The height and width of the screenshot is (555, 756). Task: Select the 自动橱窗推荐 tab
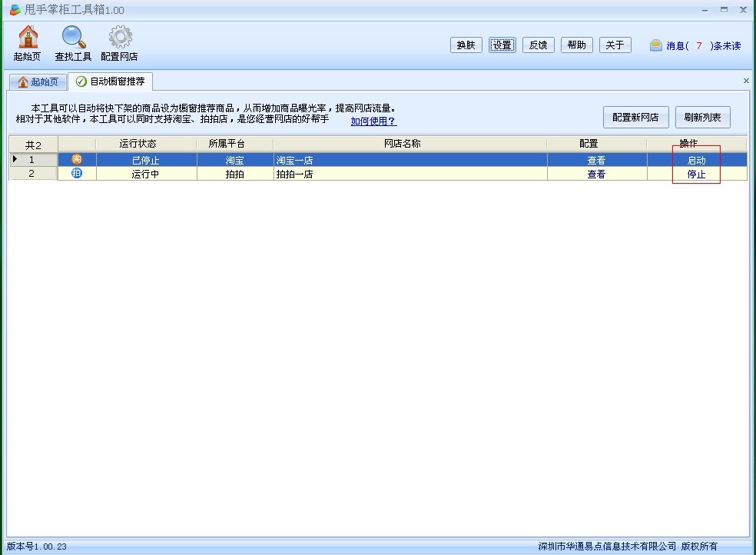(111, 81)
